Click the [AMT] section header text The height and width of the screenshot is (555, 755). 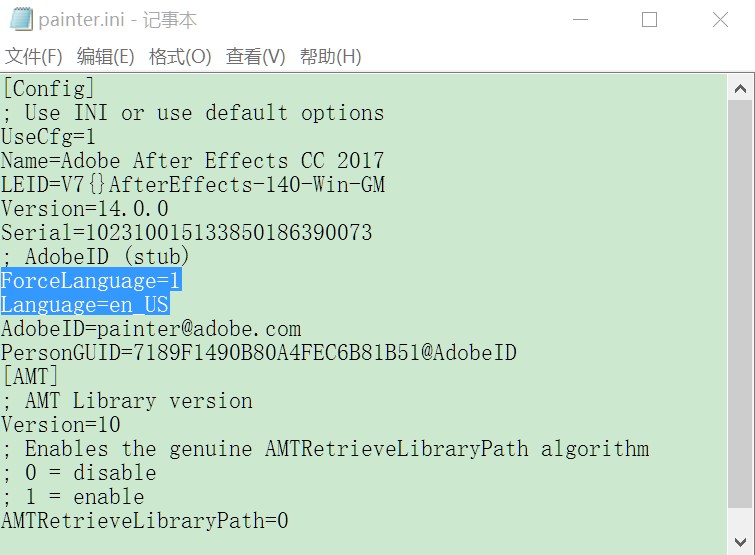(30, 376)
